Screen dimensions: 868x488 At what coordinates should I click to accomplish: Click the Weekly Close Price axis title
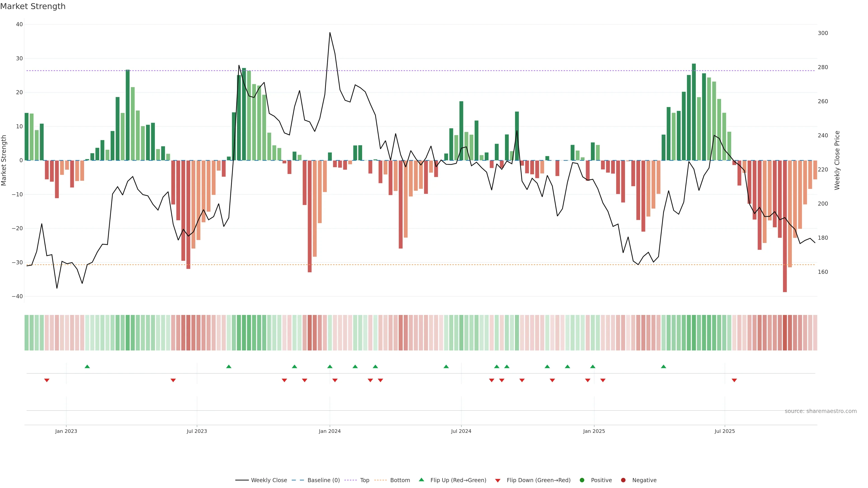pyautogui.click(x=837, y=160)
